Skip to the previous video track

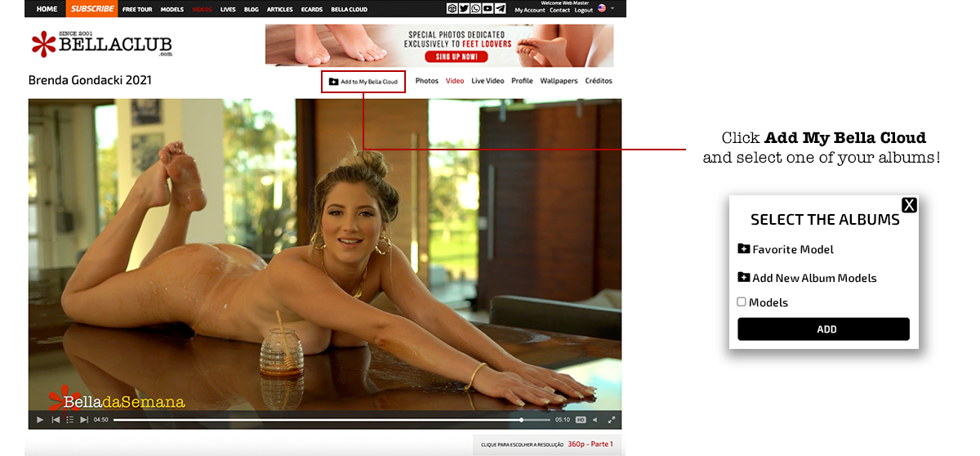(x=56, y=420)
